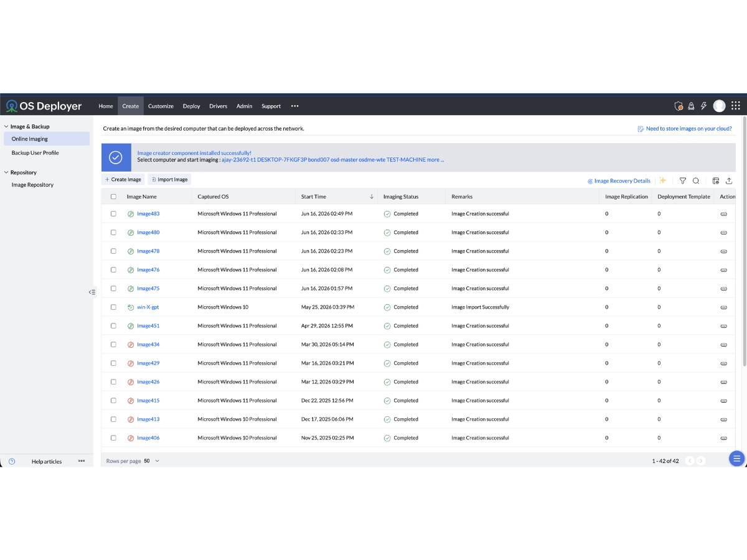The image size is (747, 560).
Task: Check the box for Image476
Action: pos(113,269)
